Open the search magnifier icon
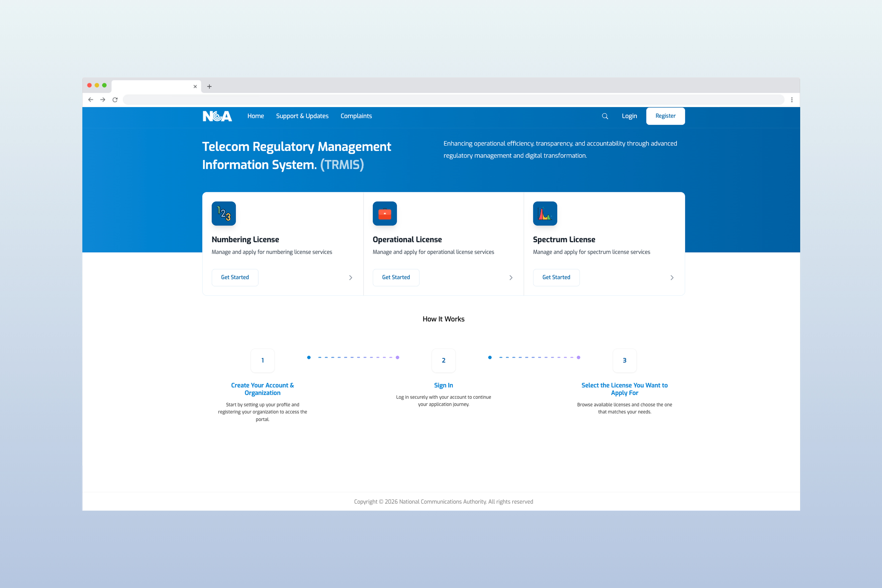 pos(605,116)
